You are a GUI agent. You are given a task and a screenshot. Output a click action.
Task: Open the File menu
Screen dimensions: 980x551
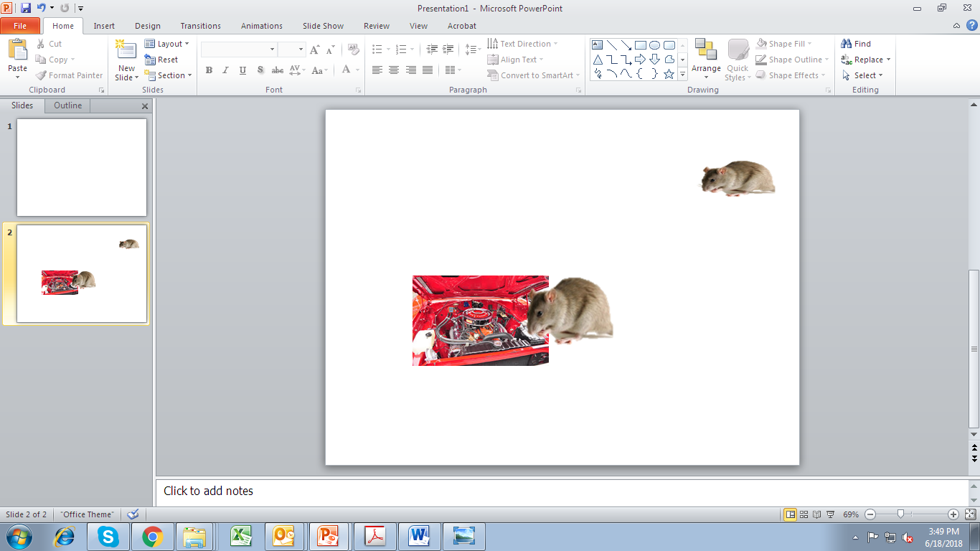tap(20, 25)
